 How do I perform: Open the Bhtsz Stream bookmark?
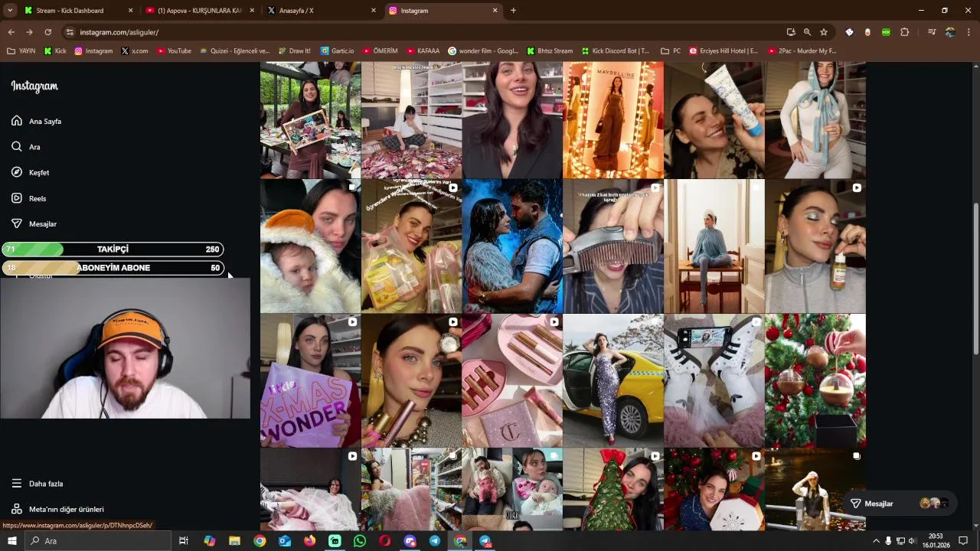coord(549,51)
